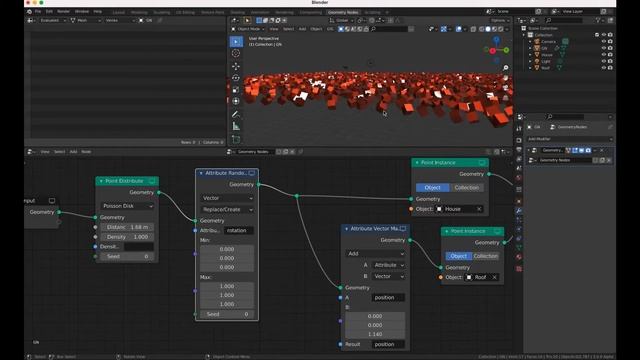Screen dimensions: 640x360
Task: Adjust the Density value field
Action: (x=127, y=237)
